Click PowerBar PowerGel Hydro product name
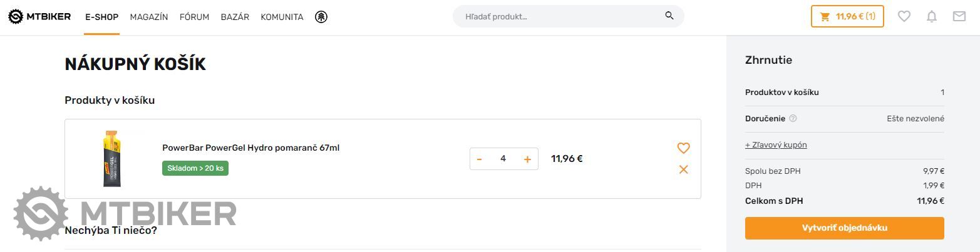980x252 pixels. (x=250, y=148)
